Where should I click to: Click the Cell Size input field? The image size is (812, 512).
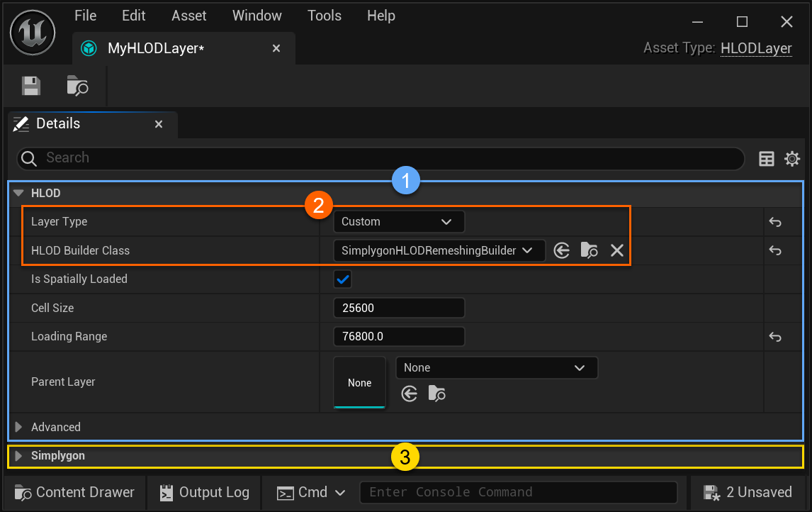click(x=398, y=308)
